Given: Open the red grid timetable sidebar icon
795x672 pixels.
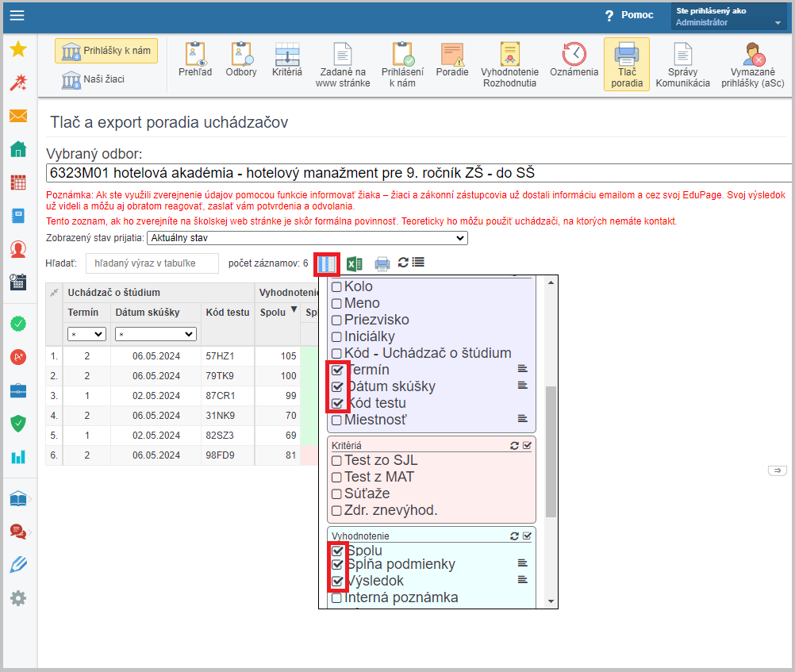Looking at the screenshot, I should point(18,182).
